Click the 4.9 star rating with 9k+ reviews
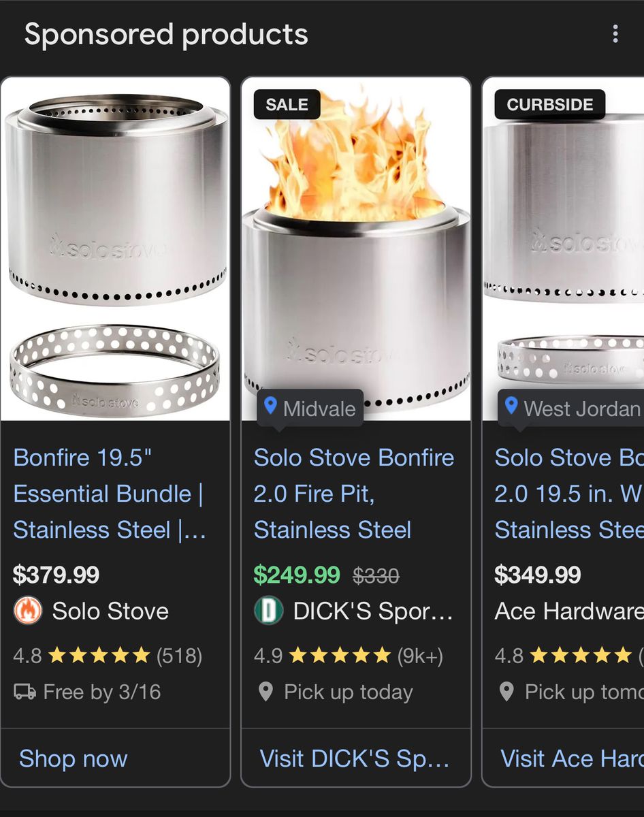644x817 pixels. pyautogui.click(x=349, y=656)
